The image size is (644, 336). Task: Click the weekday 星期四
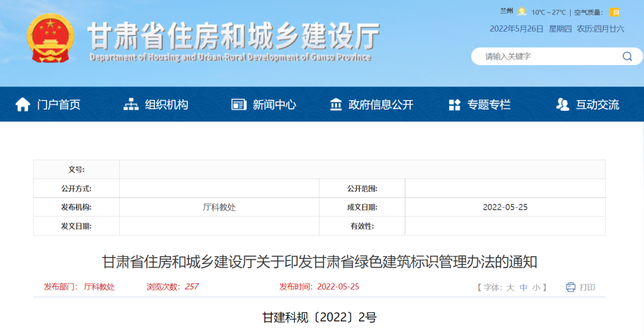560,29
